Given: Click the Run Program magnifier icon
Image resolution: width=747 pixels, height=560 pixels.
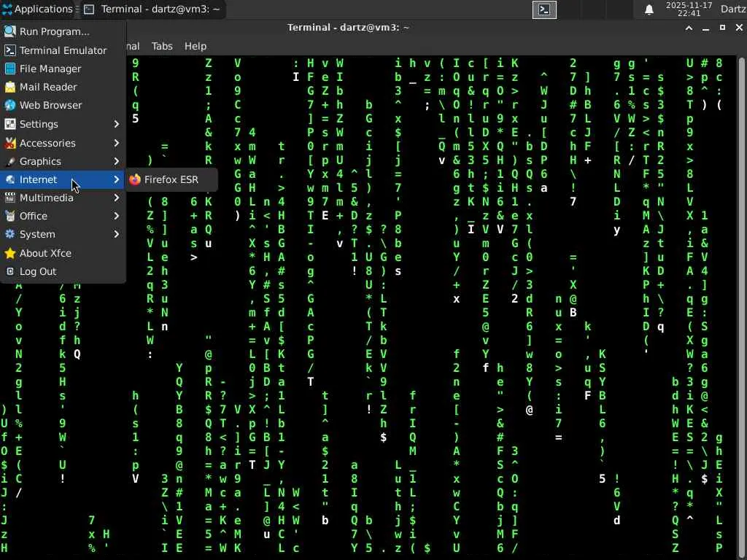Looking at the screenshot, I should tap(10, 31).
